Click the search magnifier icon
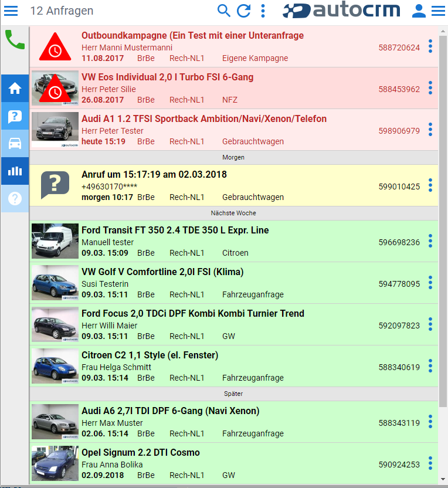This screenshot has height=488, width=448. tap(223, 11)
